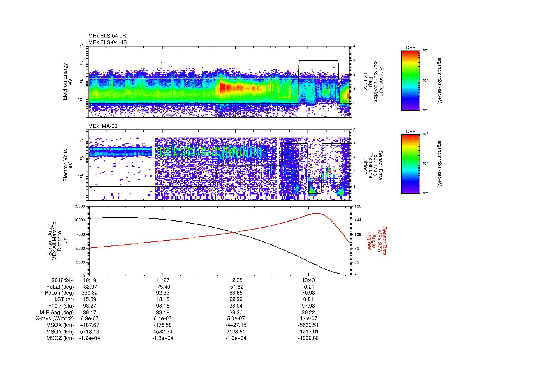
Task: Select the 'PdLat (deg)' row label
Action: click(60, 287)
